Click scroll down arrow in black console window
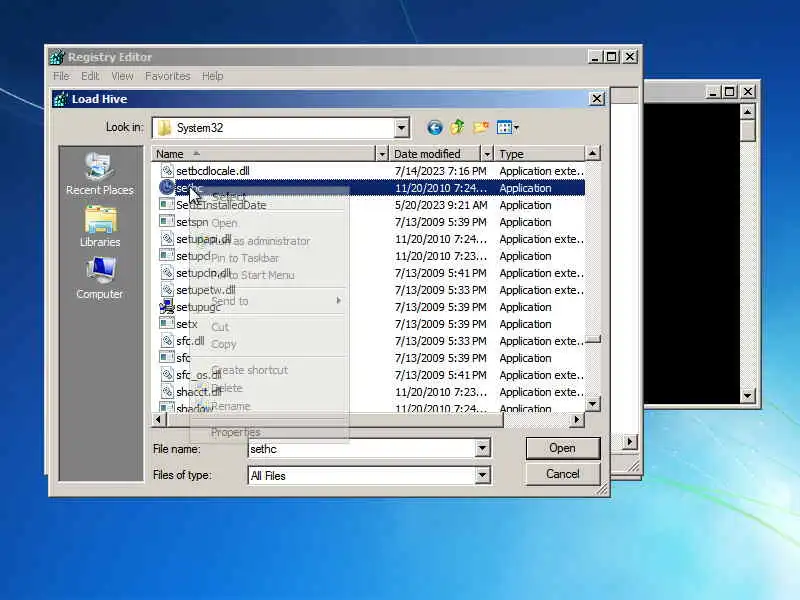 [747, 395]
